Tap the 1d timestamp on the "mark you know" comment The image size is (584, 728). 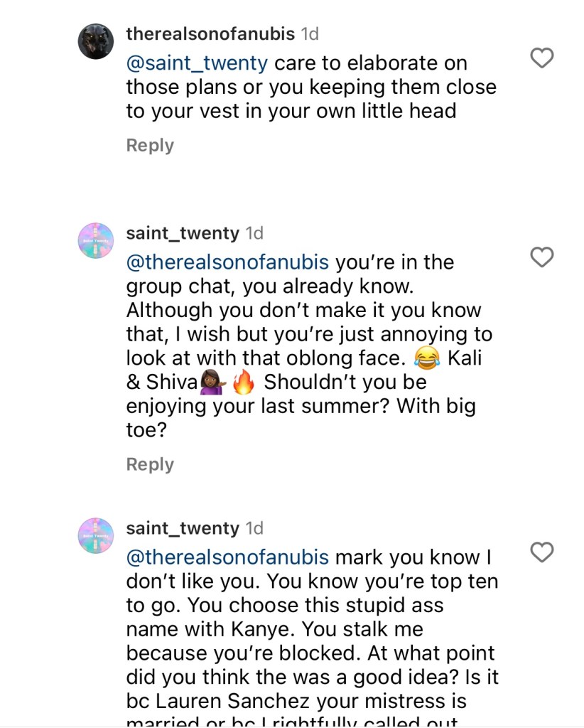254,528
